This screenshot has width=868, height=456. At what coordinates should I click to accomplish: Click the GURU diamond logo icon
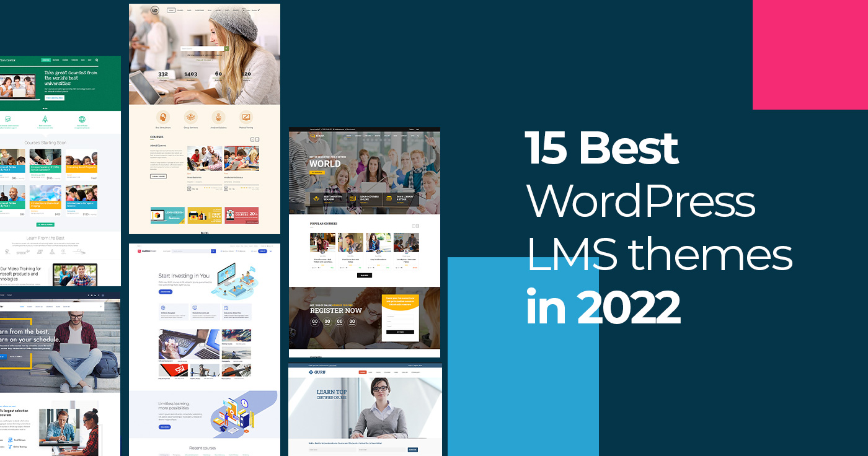[311, 372]
